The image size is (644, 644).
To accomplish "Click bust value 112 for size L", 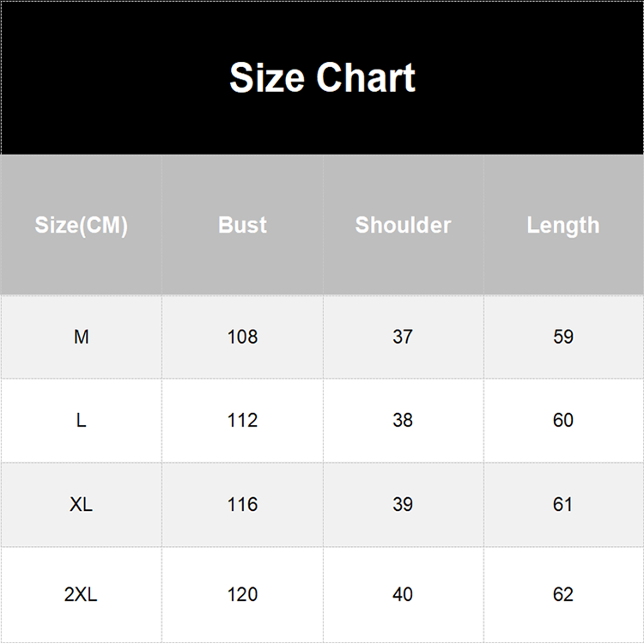I will click(242, 421).
